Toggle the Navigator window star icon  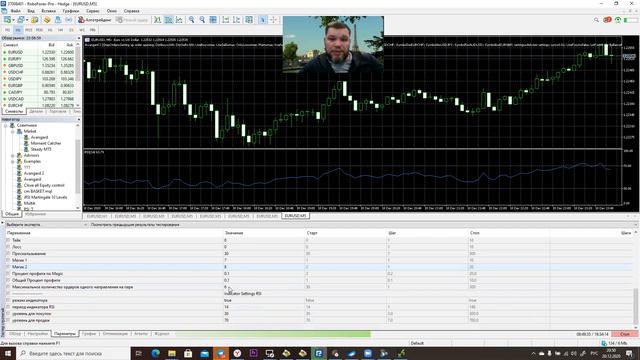(x=47, y=20)
